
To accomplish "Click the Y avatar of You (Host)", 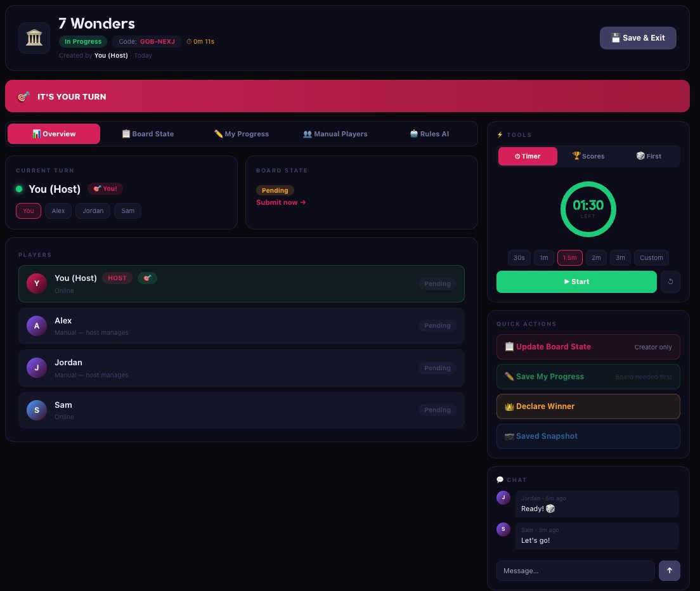I will coord(37,283).
